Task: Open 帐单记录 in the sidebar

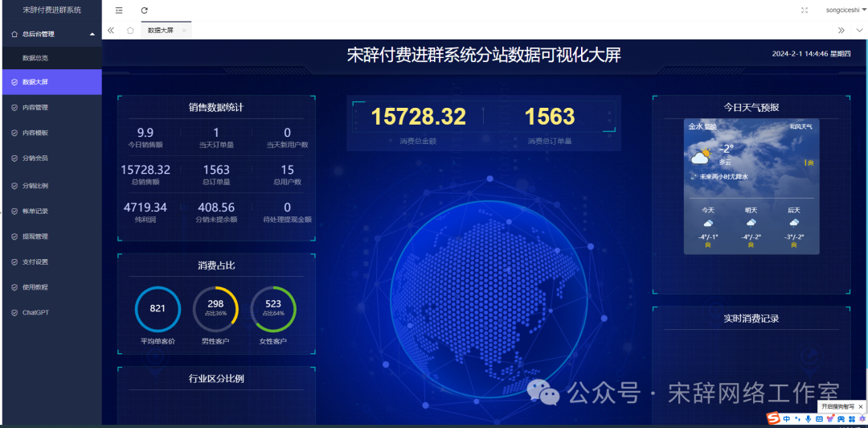Action: pos(51,212)
